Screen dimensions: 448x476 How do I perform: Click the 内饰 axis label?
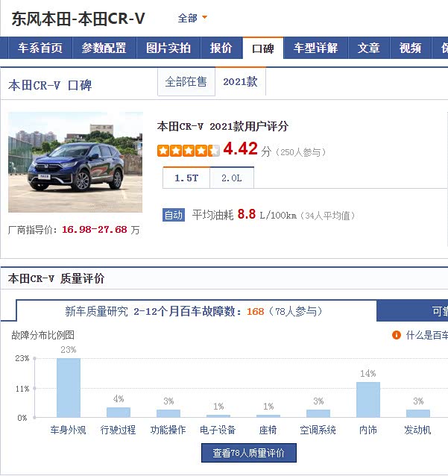(x=368, y=430)
